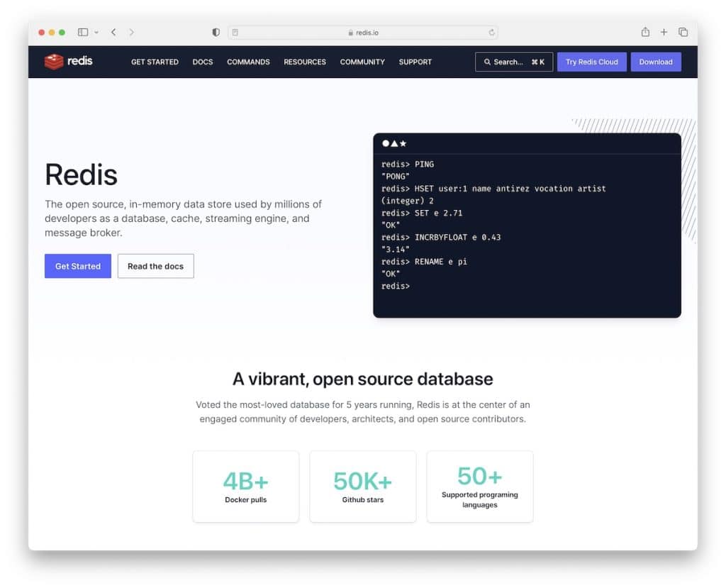Open the sidebar dropdown chevron
The height and width of the screenshot is (588, 726).
[96, 33]
